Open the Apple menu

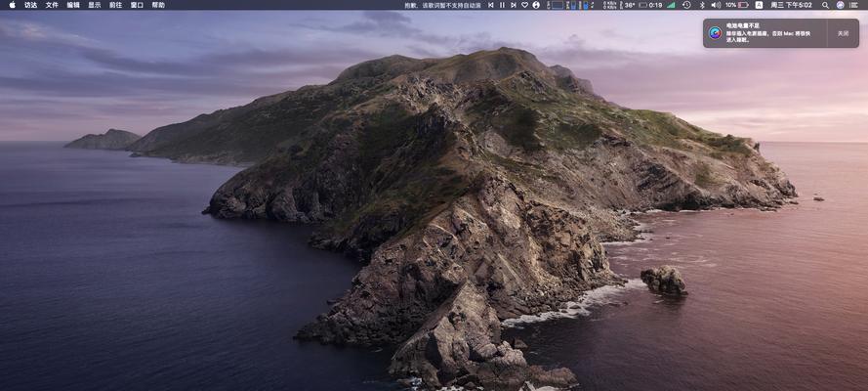pos(12,5)
